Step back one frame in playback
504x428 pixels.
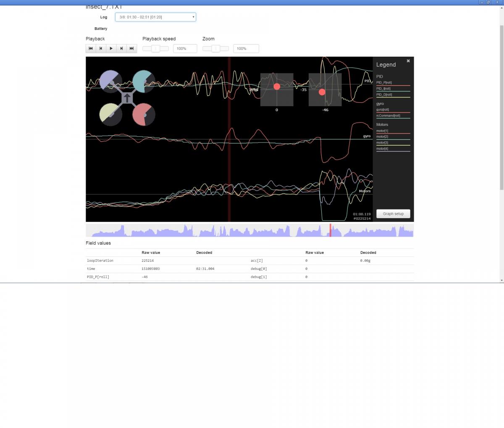(101, 48)
